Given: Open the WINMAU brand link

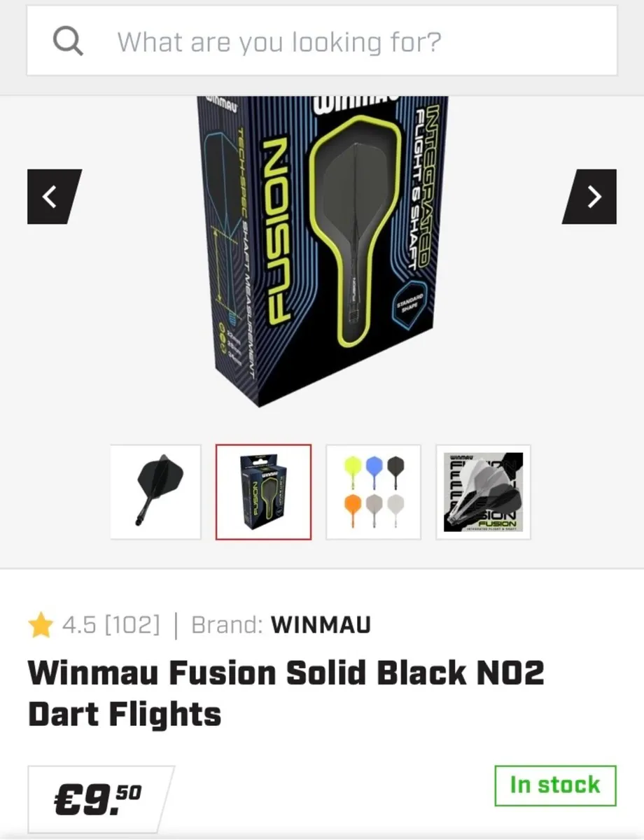Looking at the screenshot, I should tap(321, 624).
